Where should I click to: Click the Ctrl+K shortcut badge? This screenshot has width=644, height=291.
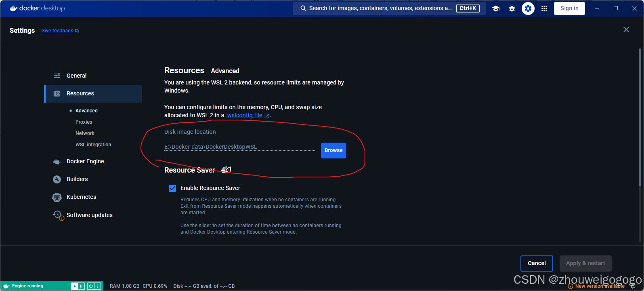coord(468,8)
